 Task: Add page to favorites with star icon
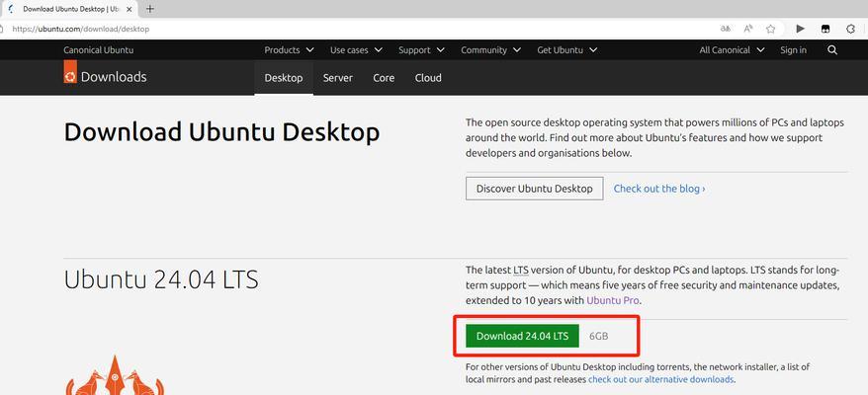coord(770,29)
